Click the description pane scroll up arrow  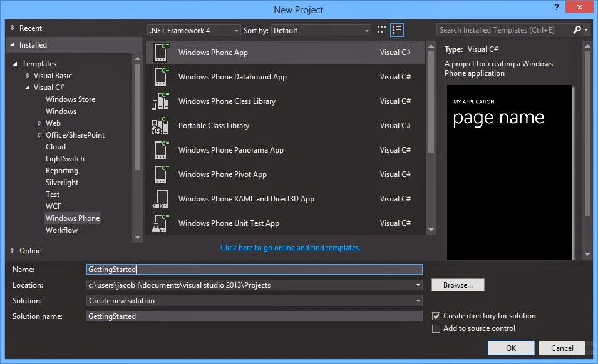pos(587,46)
